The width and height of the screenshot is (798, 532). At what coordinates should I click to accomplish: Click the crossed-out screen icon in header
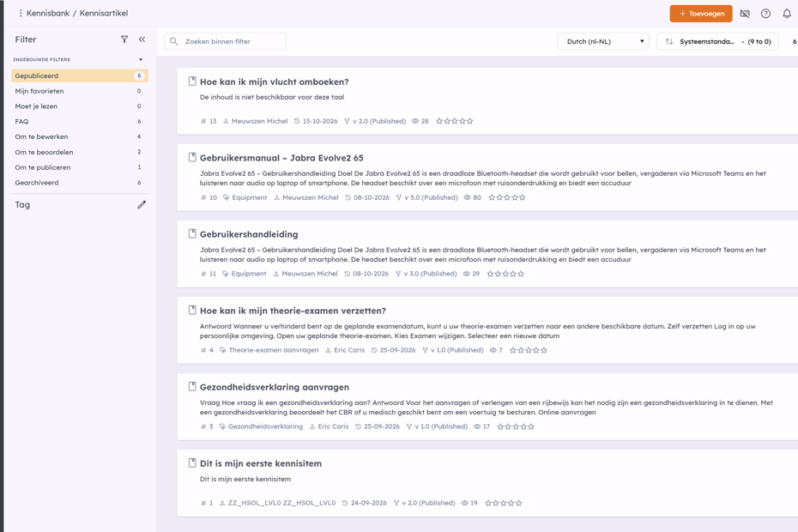(745, 14)
